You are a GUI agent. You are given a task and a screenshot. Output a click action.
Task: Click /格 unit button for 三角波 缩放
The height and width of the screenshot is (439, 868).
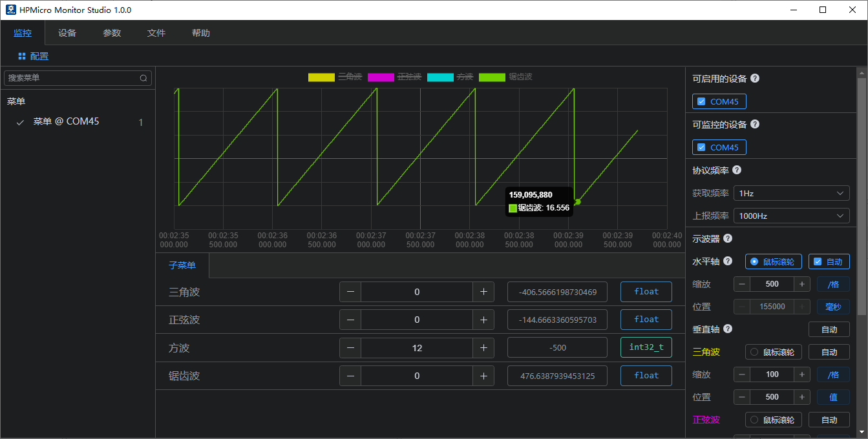[x=834, y=374]
